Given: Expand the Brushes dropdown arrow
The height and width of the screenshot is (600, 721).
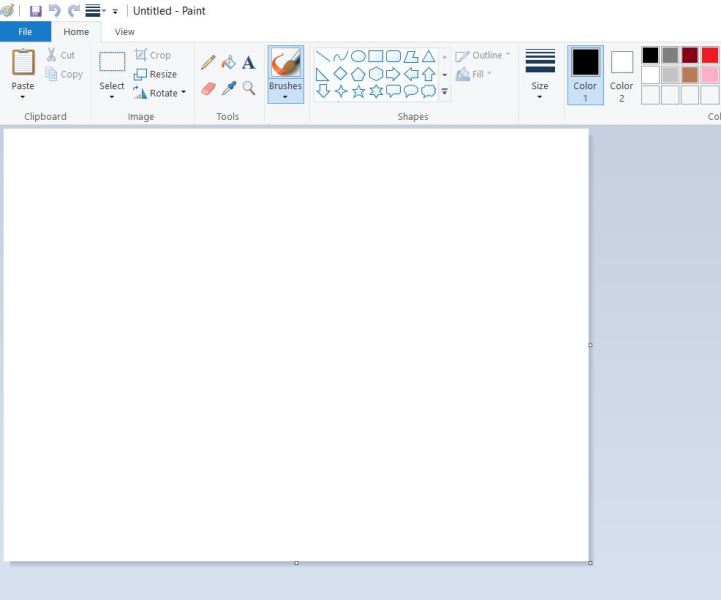Looking at the screenshot, I should click(285, 97).
